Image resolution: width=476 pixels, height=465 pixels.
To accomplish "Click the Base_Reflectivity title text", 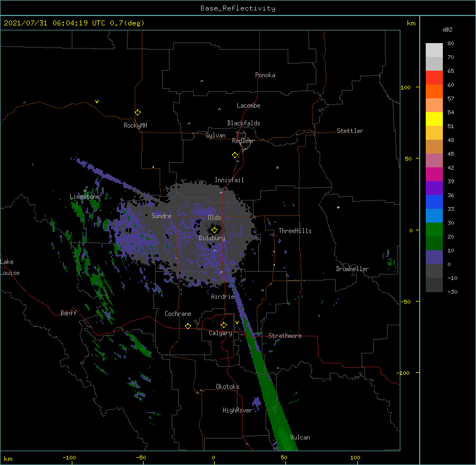I will pyautogui.click(x=238, y=8).
